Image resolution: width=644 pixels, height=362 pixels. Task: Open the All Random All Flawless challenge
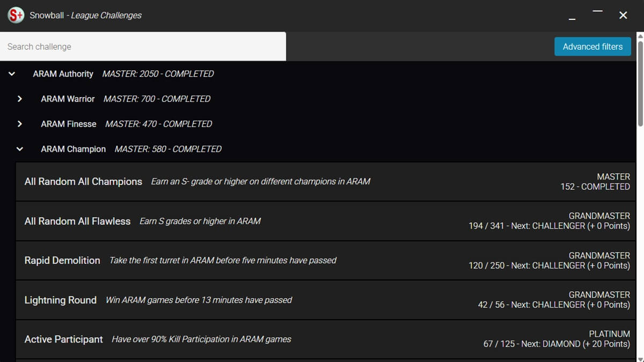[x=326, y=221]
